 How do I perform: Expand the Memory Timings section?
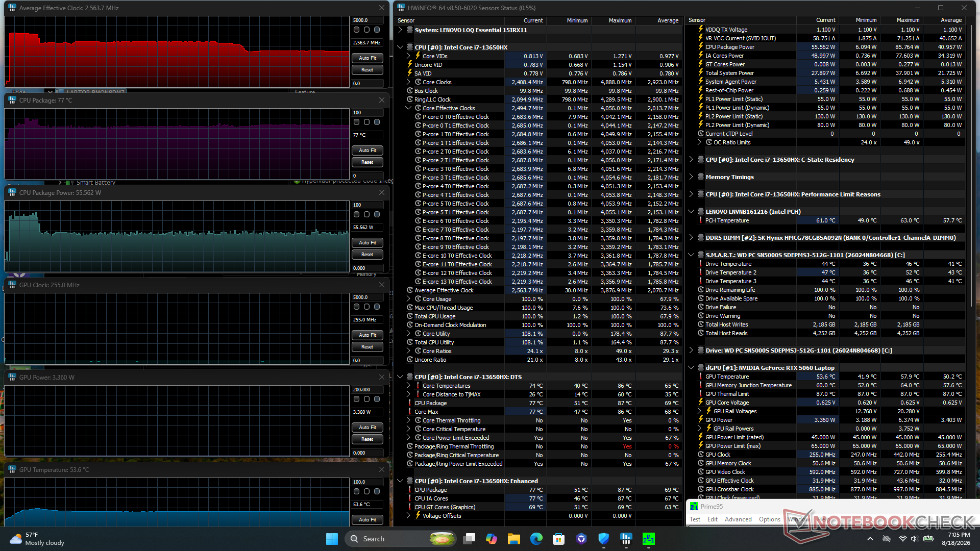point(691,177)
